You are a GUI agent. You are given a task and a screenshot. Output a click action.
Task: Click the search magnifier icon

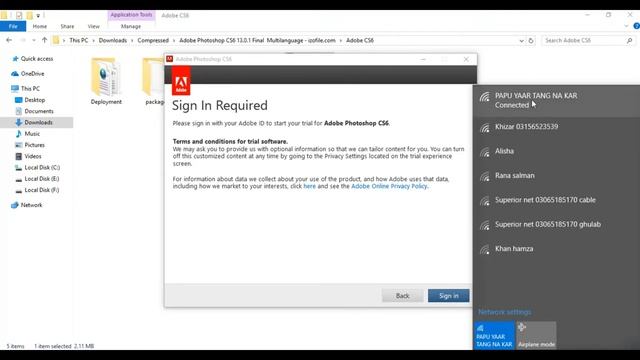[629, 40]
